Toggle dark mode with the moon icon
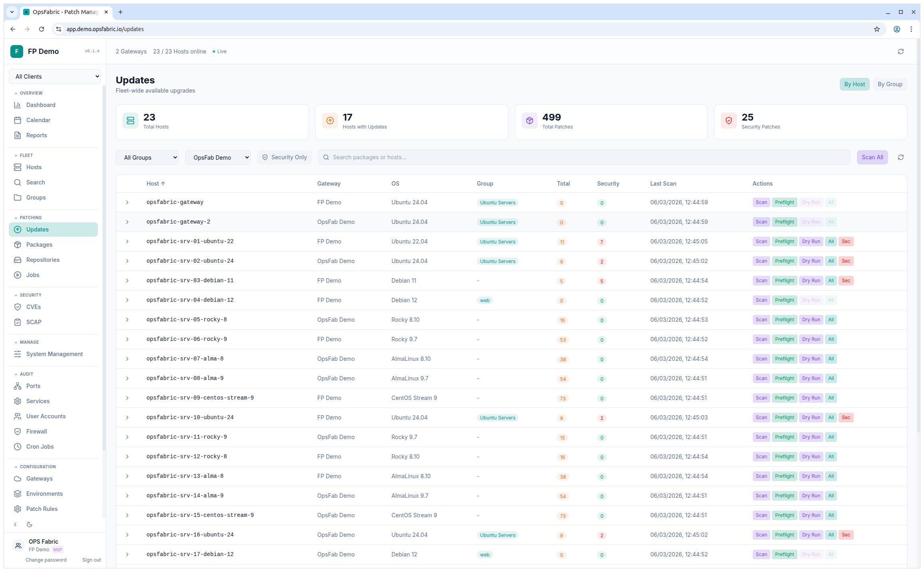Viewport: 924px width, 572px height. pos(30,524)
